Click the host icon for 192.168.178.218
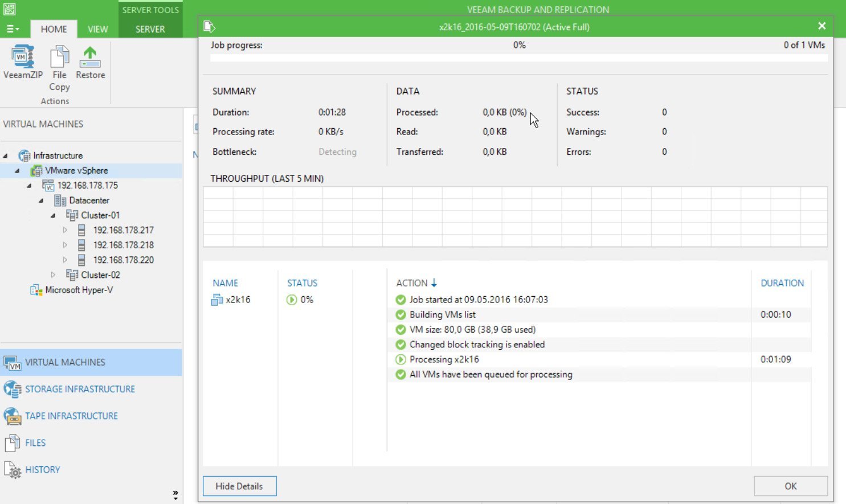 [81, 245]
